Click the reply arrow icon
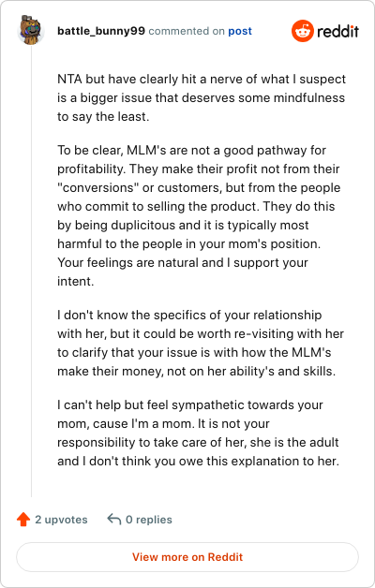This screenshot has width=375, height=588. (114, 520)
